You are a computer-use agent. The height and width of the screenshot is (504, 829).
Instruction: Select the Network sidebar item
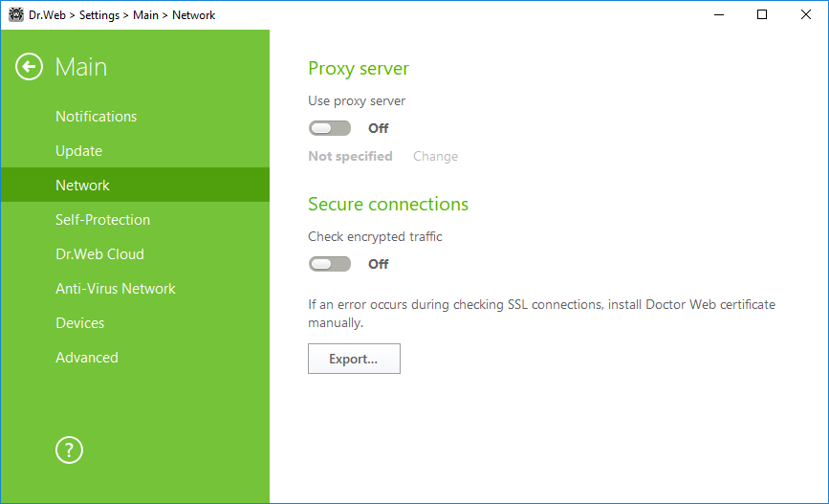point(136,186)
